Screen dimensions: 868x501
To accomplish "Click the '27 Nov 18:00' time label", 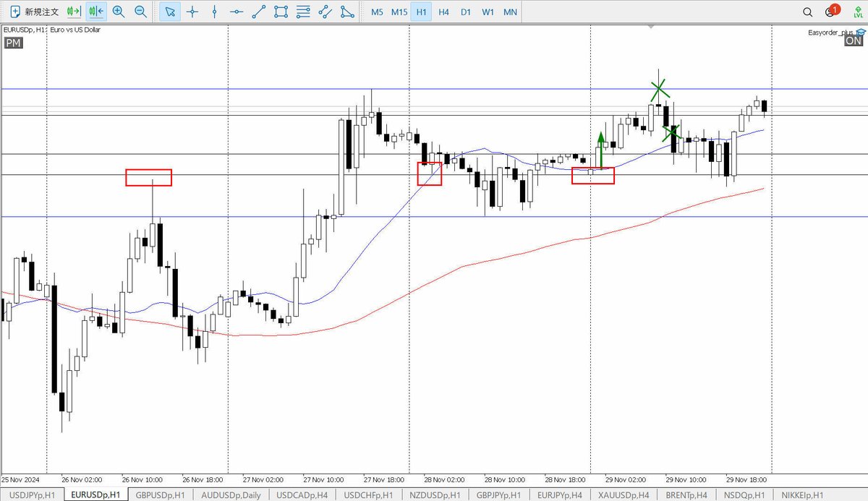I will [384, 479].
